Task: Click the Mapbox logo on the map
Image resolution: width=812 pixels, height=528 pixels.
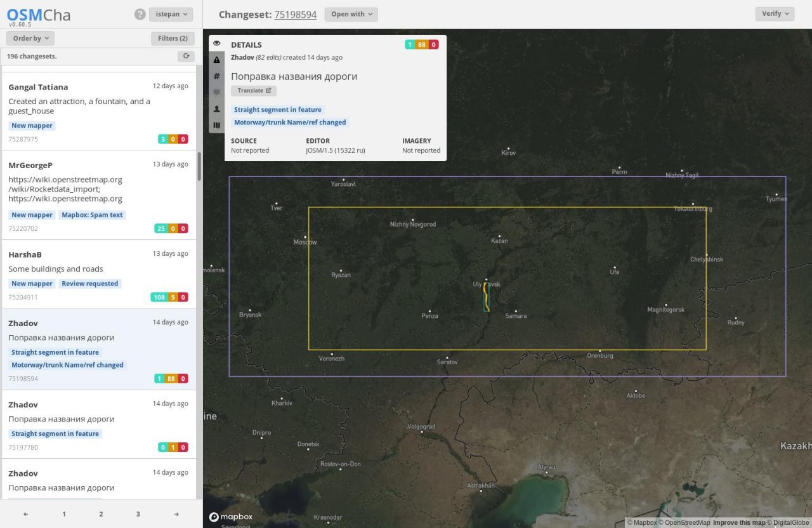Action: (x=231, y=517)
